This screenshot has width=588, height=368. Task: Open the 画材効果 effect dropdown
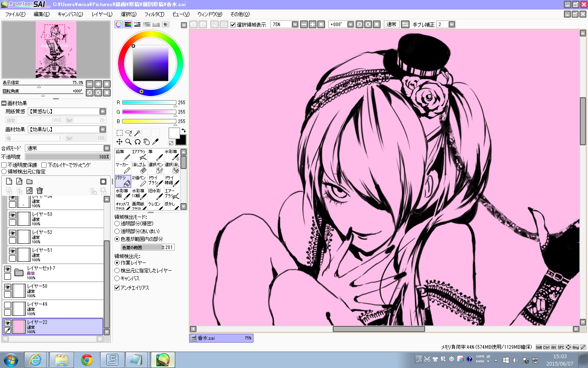point(102,130)
